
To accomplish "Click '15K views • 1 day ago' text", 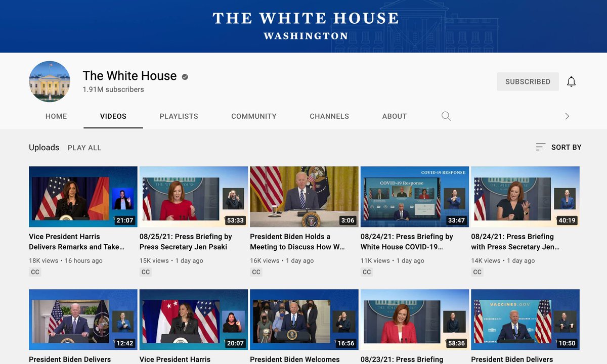I will click(171, 261).
